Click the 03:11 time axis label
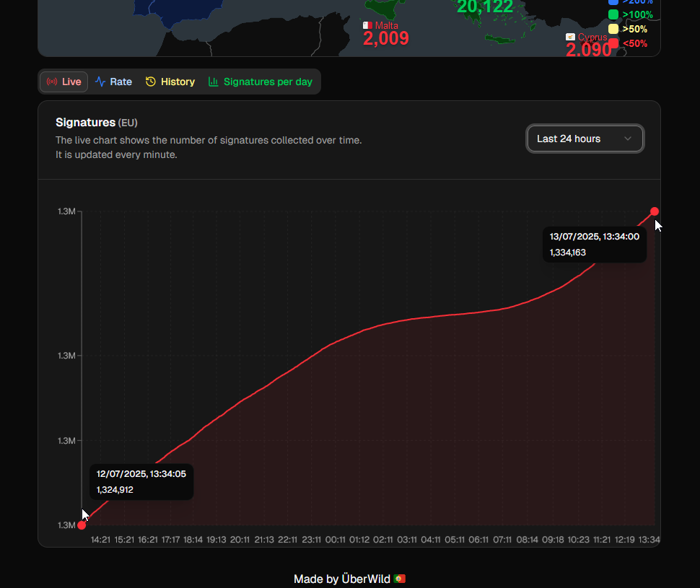 pos(407,540)
